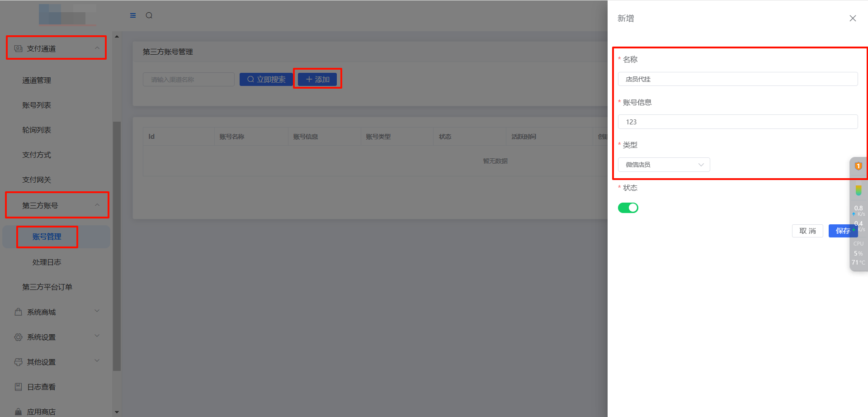Click the 支付通道 sidebar icon
This screenshot has height=417, width=868.
click(18, 48)
